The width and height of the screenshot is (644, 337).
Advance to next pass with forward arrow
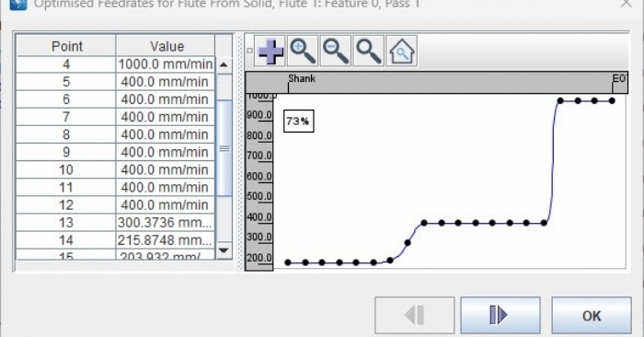tap(500, 315)
